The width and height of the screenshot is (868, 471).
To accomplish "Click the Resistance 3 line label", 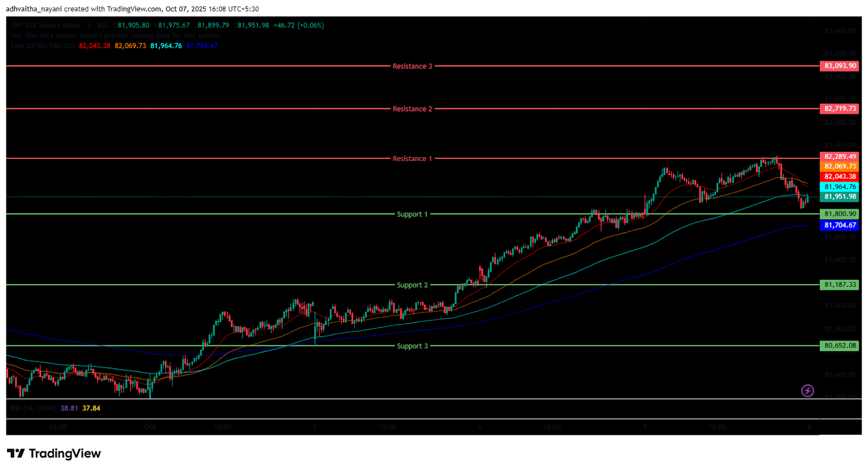I will coord(412,66).
